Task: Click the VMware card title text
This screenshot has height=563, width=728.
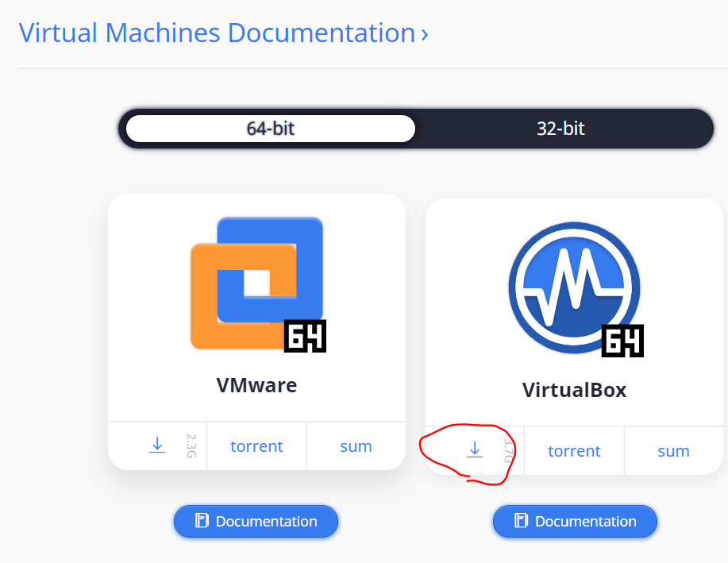Action: pyautogui.click(x=256, y=385)
